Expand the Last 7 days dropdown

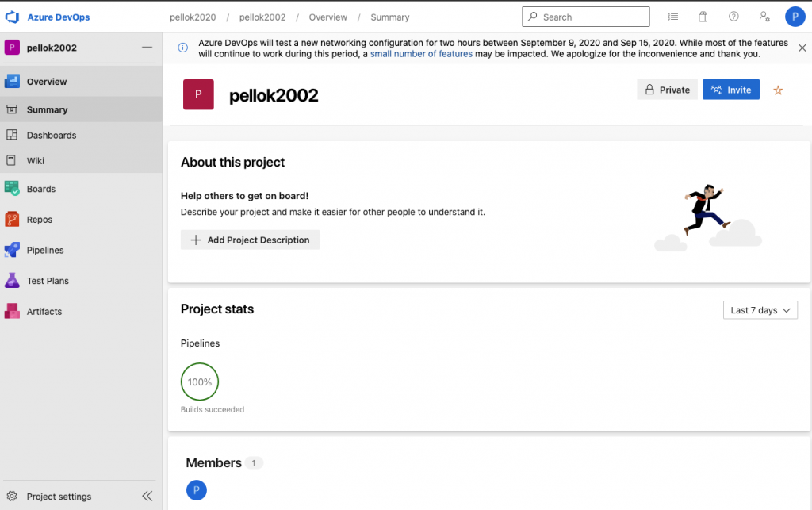pyautogui.click(x=760, y=310)
